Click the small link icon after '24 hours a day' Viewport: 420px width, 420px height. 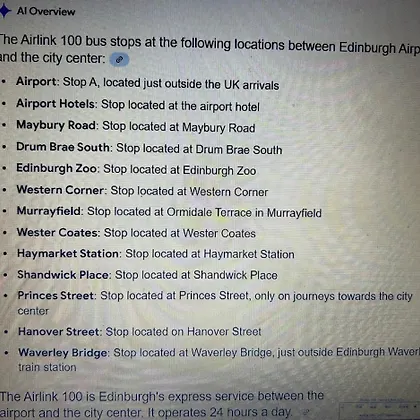(x=306, y=412)
